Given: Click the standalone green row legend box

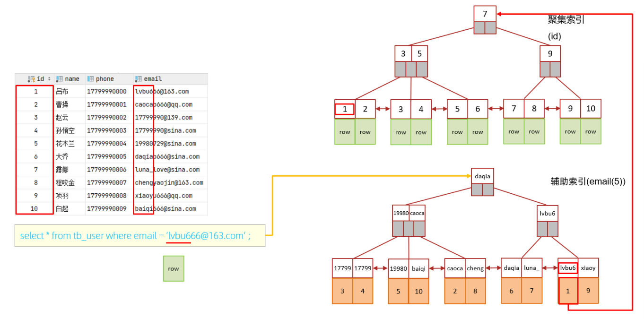Looking at the screenshot, I should pyautogui.click(x=174, y=268).
